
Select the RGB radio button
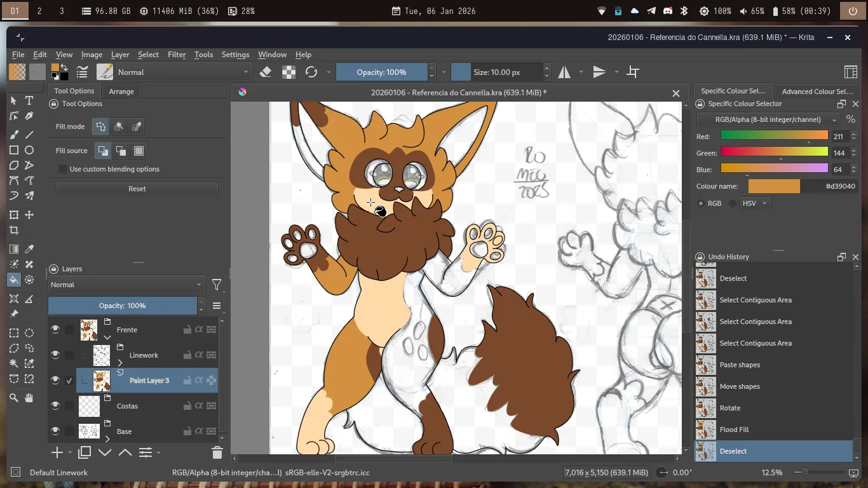(701, 203)
